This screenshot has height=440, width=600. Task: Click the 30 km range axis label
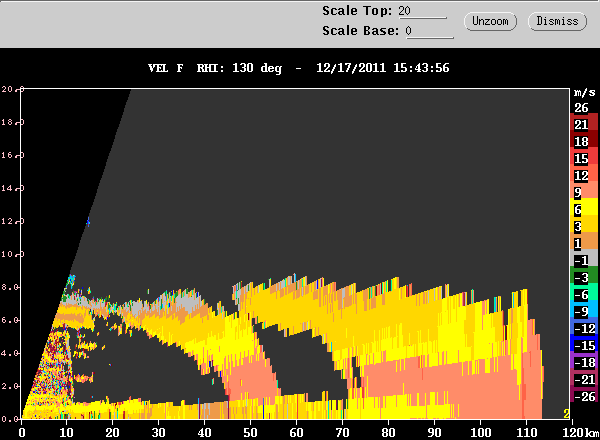click(158, 432)
